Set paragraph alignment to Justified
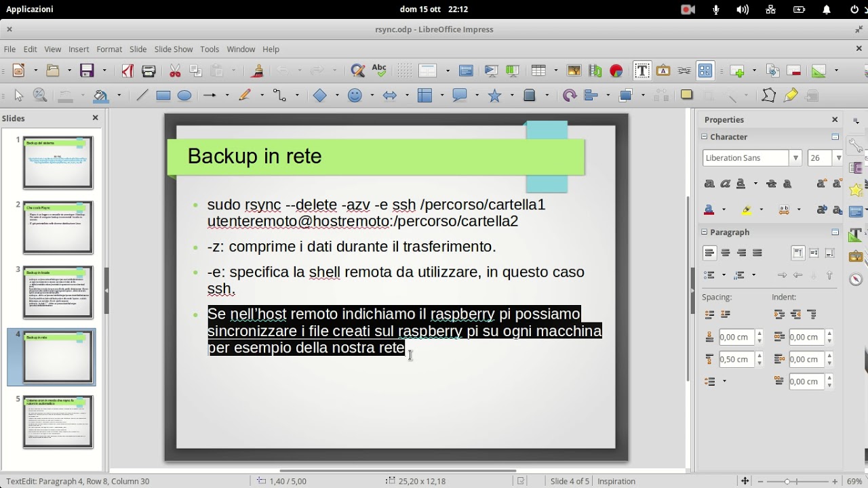 pos(757,253)
